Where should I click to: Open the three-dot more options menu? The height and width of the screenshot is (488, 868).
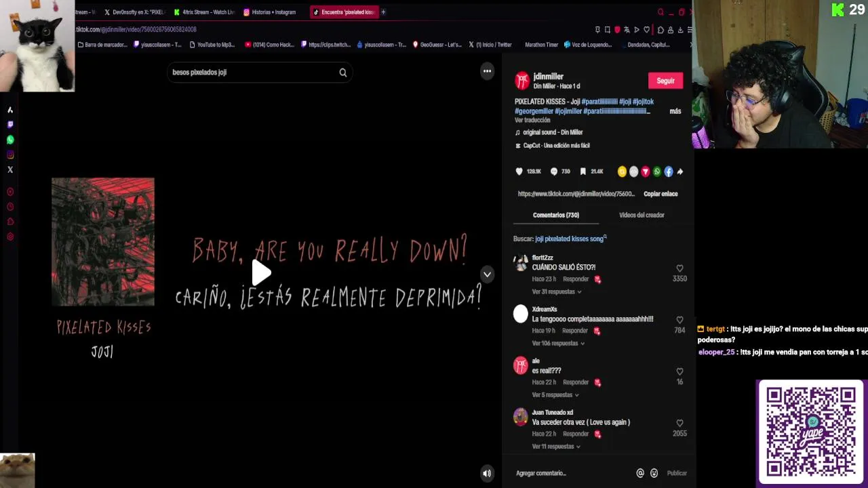(487, 71)
